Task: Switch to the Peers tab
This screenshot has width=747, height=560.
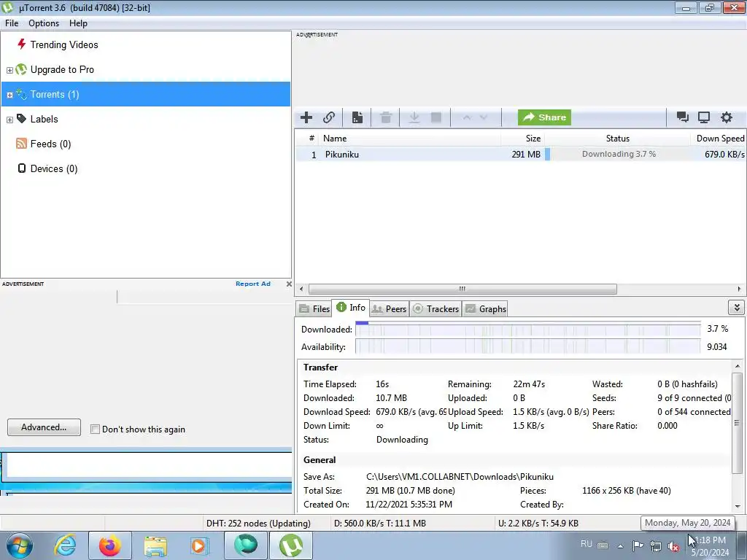Action: [x=389, y=308]
